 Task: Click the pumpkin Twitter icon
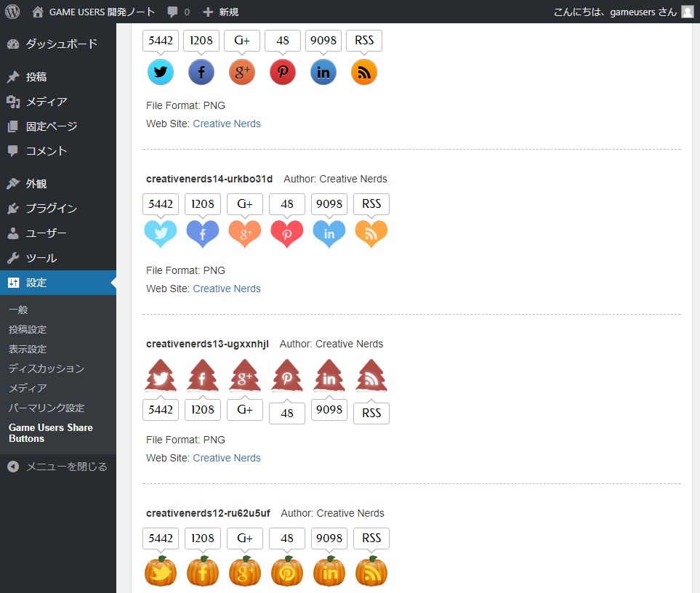tap(161, 571)
